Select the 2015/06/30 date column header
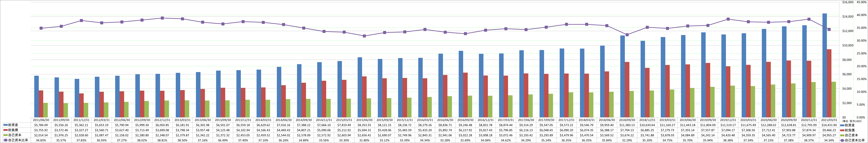Viewport: 868px width, 143px height. (364, 120)
